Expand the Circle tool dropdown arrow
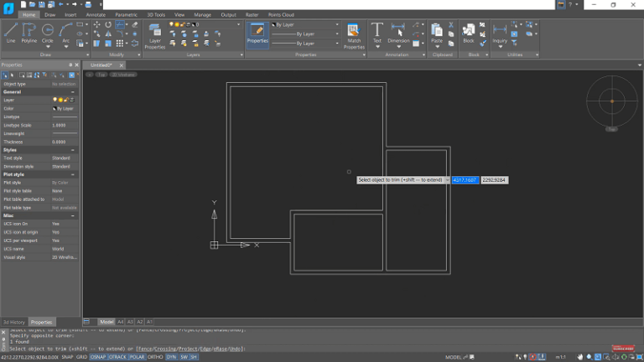644x362 pixels. point(47,46)
